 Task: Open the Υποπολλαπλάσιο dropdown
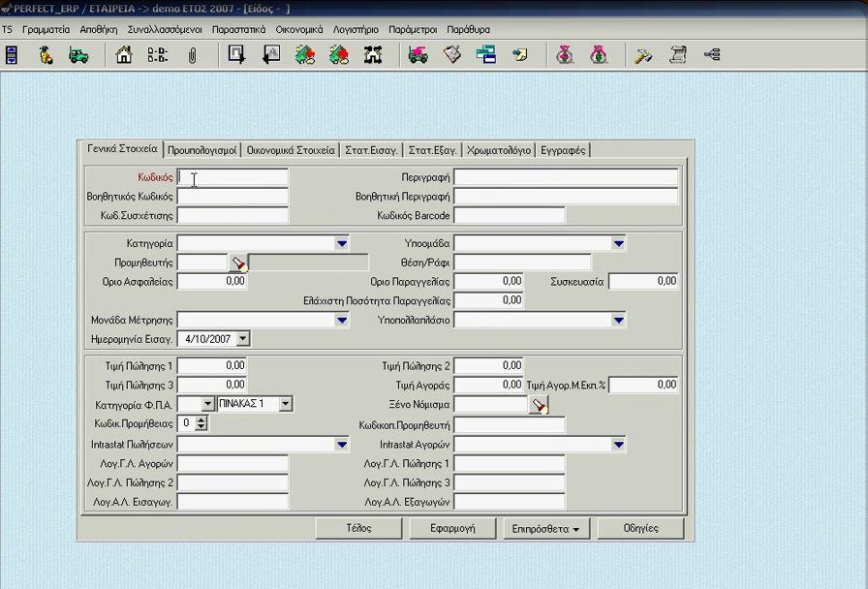(618, 320)
